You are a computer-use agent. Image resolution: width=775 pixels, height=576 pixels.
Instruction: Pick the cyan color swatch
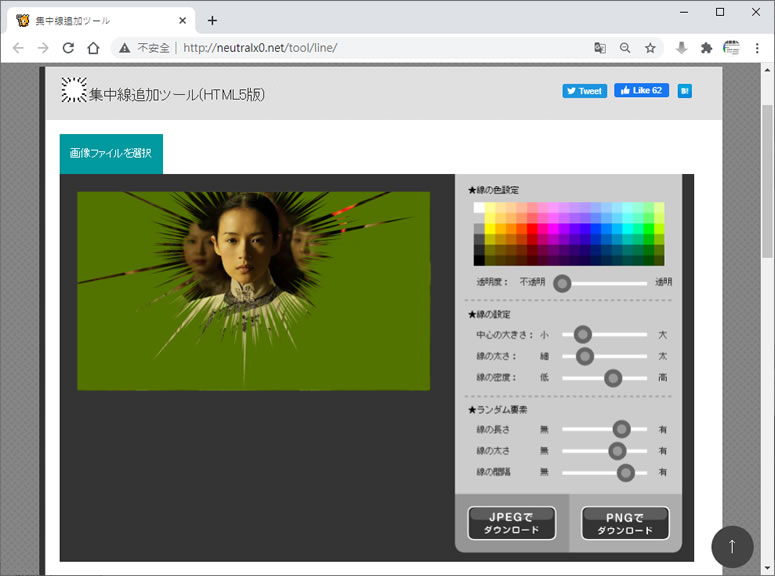pos(627,229)
